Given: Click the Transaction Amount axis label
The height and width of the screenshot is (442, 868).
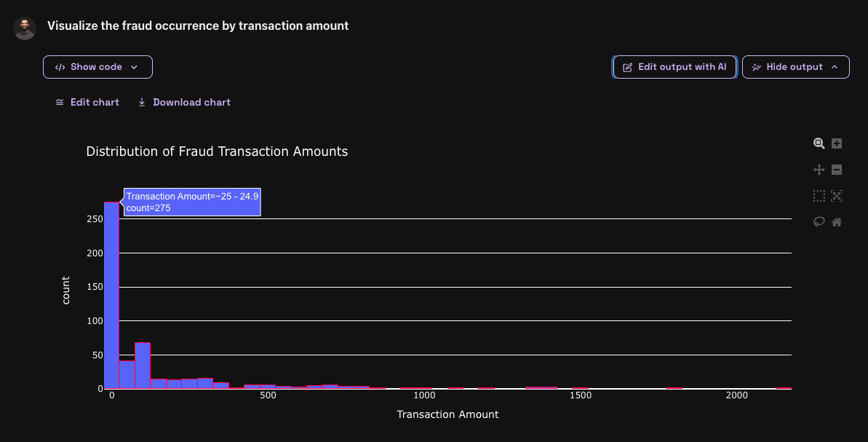Looking at the screenshot, I should point(447,414).
